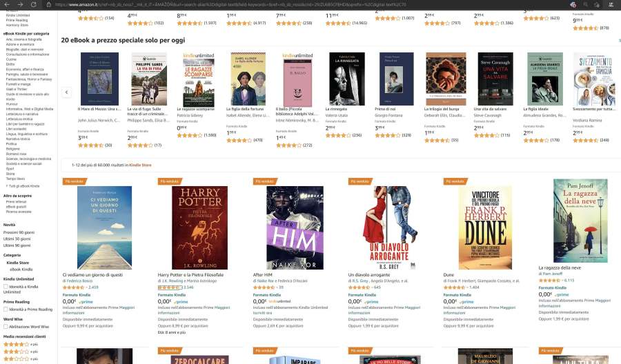Open the Fantascienza, Horror e Fantasy category

point(29,79)
